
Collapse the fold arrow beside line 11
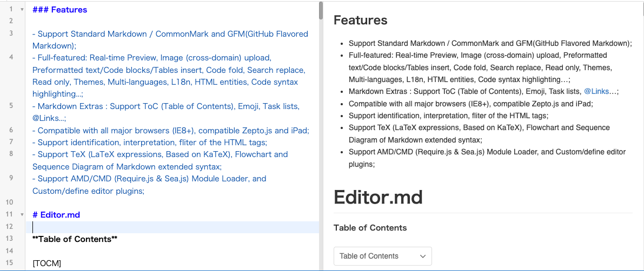pyautogui.click(x=22, y=215)
